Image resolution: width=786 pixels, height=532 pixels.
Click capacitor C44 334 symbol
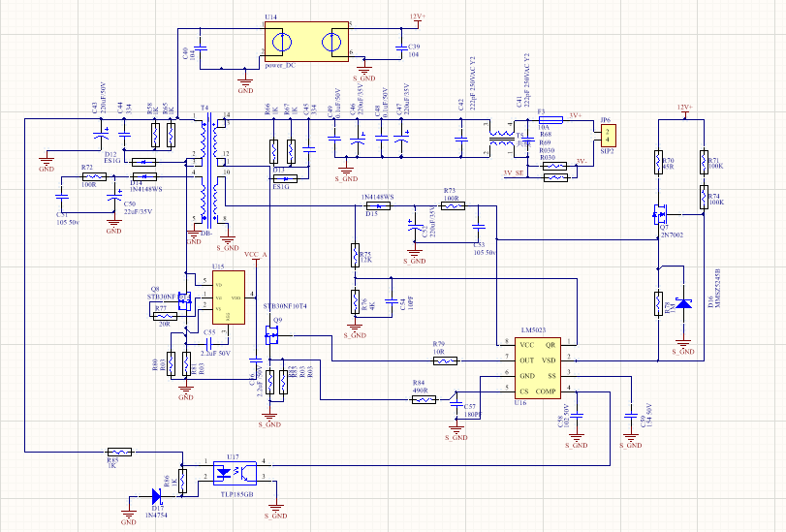[124, 135]
